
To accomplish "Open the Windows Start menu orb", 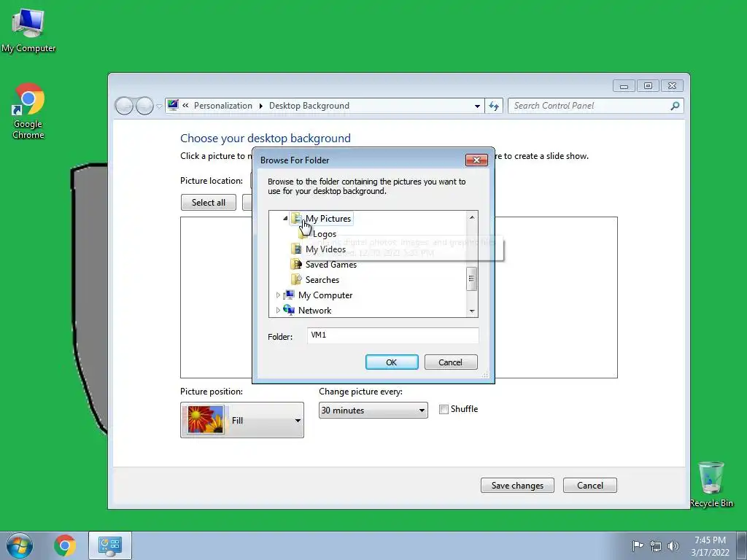I will 20,545.
